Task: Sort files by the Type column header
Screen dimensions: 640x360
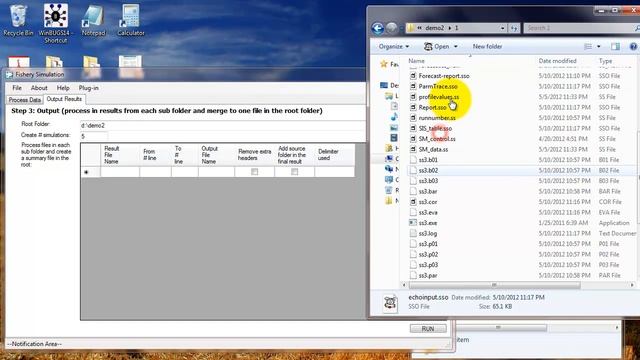Action: pyautogui.click(x=605, y=61)
